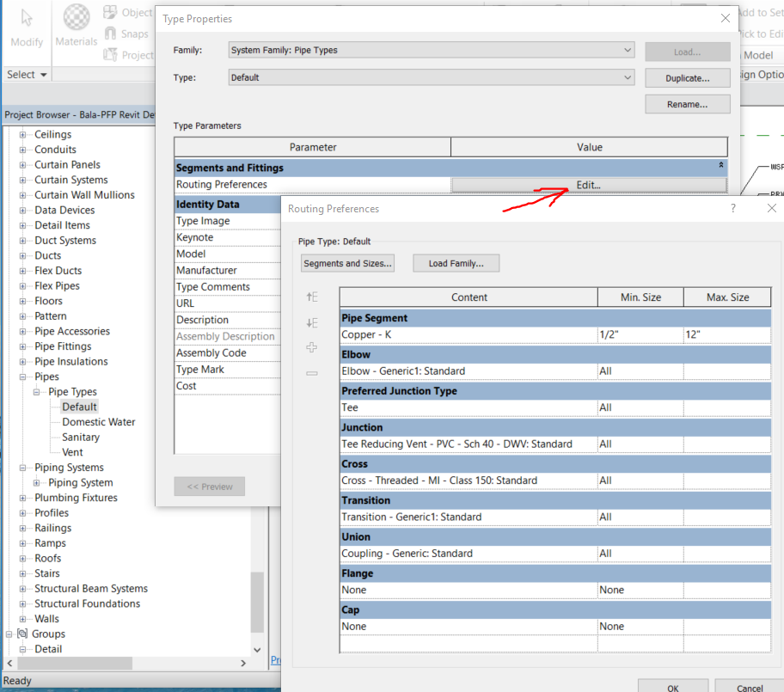Collapse the Pipes tree node
The image size is (784, 692).
coord(22,377)
